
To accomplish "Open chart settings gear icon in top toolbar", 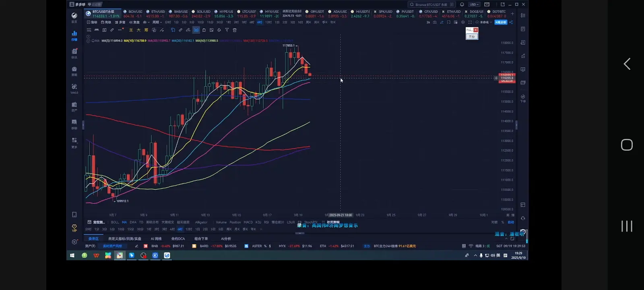I will pyautogui.click(x=463, y=22).
